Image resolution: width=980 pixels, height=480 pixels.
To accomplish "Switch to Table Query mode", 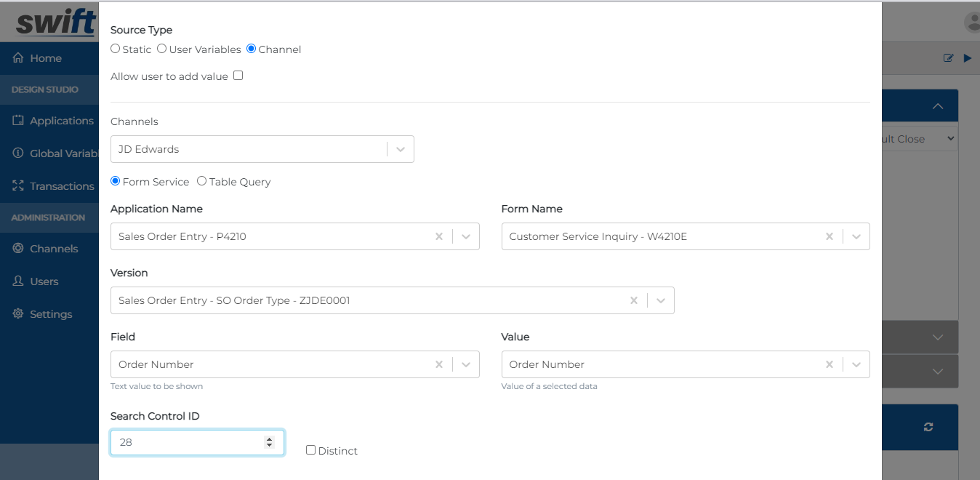I will (x=200, y=181).
